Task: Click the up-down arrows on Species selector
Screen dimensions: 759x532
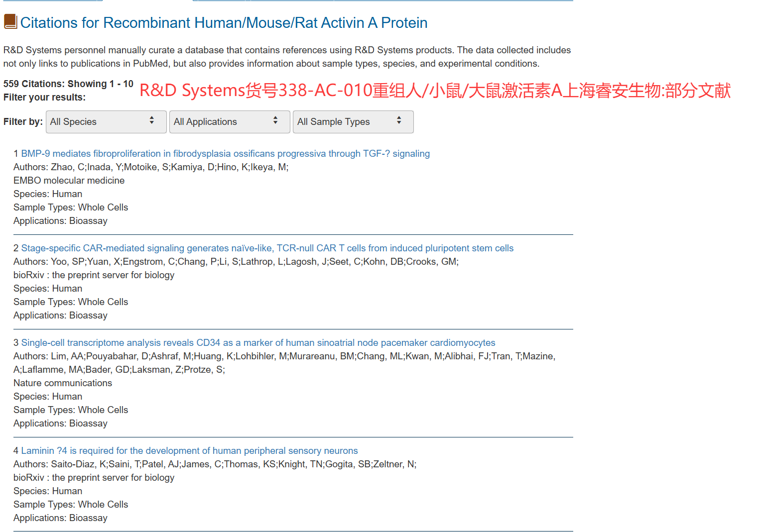Action: coord(152,121)
